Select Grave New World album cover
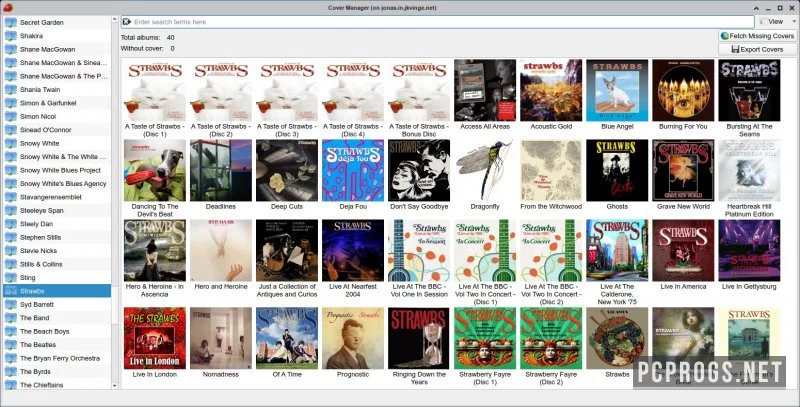The image size is (800, 407). [683, 170]
